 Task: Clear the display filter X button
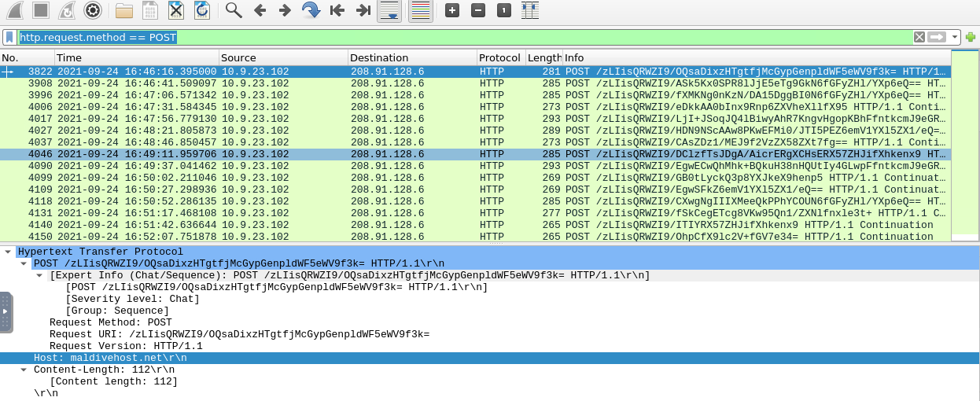[x=919, y=37]
